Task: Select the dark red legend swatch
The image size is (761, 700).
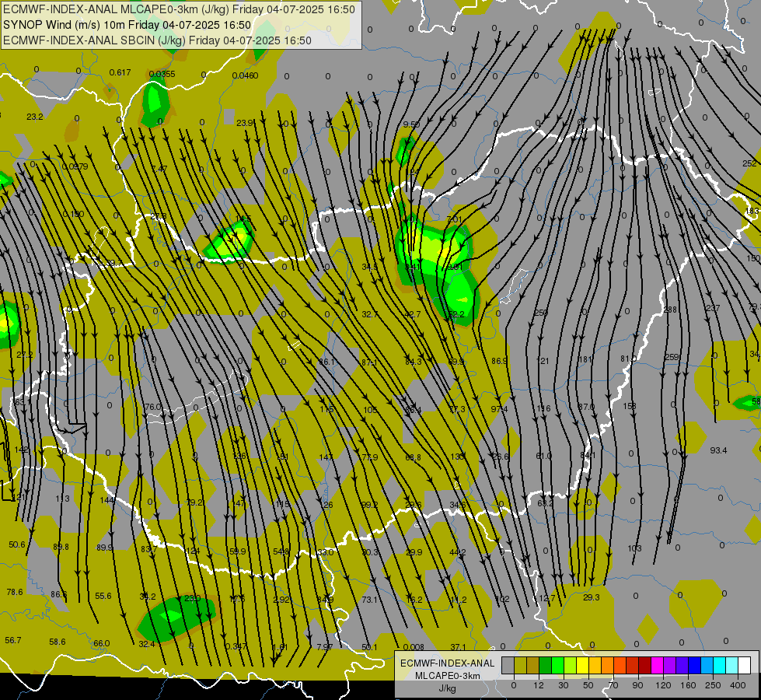Action: (644, 665)
